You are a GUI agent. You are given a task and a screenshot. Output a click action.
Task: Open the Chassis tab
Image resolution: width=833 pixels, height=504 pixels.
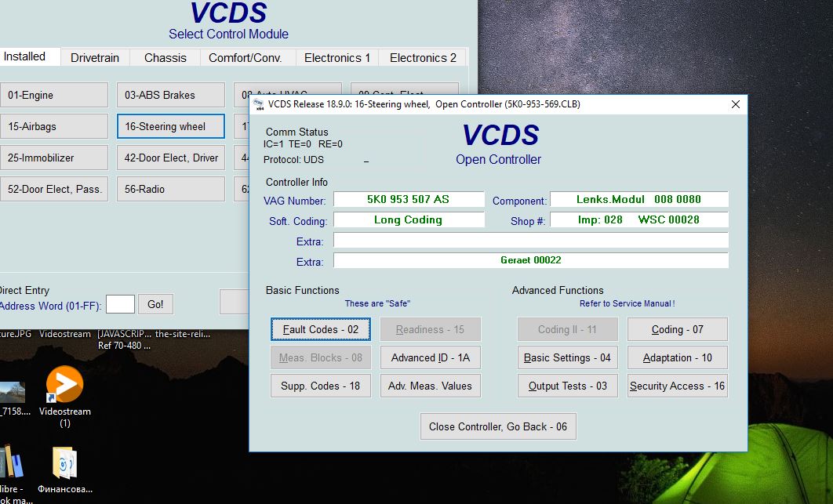(x=166, y=57)
